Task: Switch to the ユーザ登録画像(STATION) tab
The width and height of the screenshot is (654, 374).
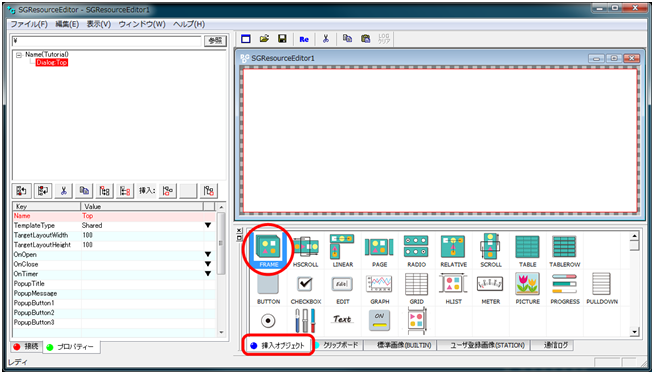Action: tap(487, 345)
